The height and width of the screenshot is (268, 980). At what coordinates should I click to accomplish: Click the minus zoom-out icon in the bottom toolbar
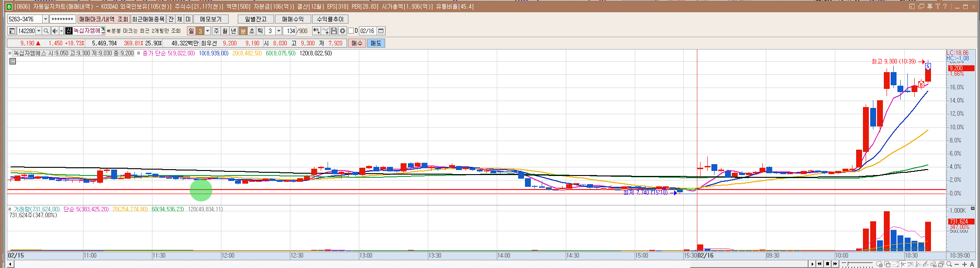click(956, 264)
